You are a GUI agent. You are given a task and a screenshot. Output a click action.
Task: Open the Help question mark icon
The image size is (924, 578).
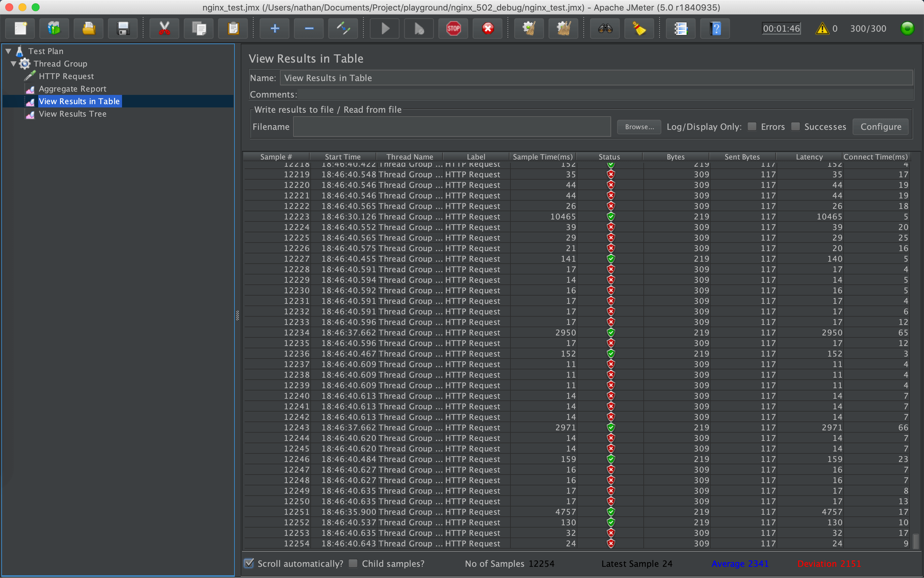715,29
